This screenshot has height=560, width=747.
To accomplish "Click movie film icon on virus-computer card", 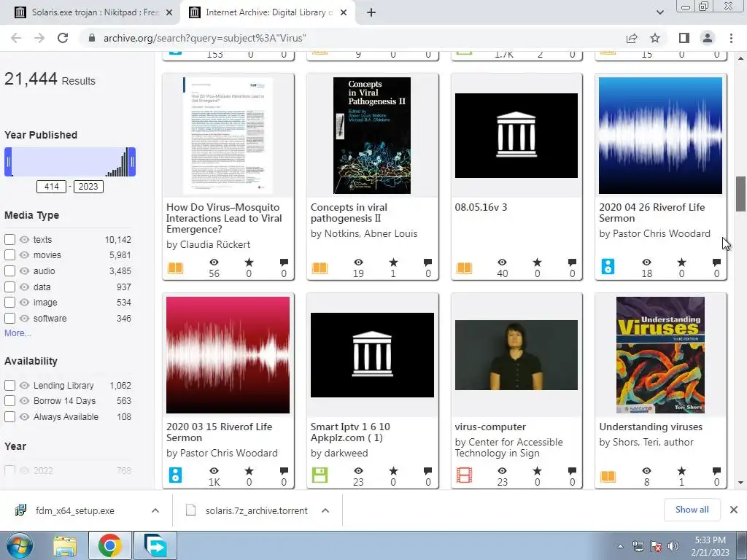I will [x=464, y=475].
